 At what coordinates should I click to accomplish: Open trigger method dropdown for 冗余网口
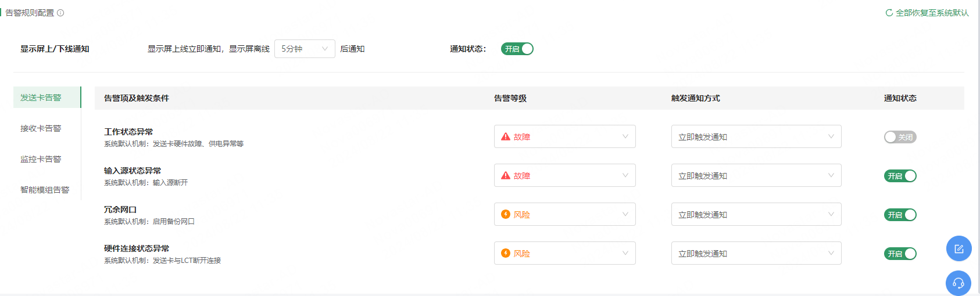tap(756, 214)
